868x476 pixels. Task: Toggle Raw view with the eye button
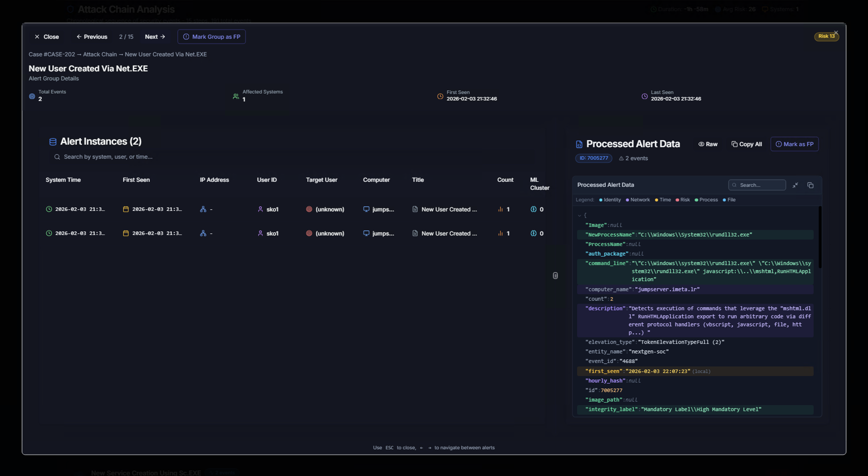(708, 144)
